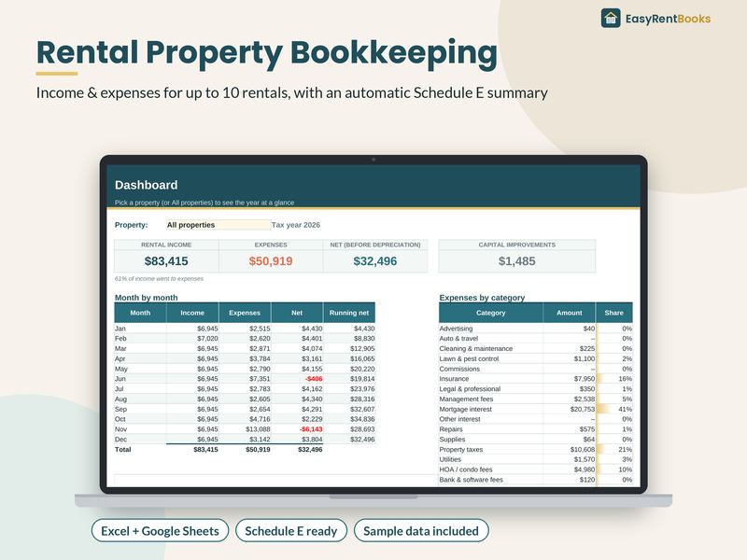Click the Tax year 2026 label

[296, 225]
